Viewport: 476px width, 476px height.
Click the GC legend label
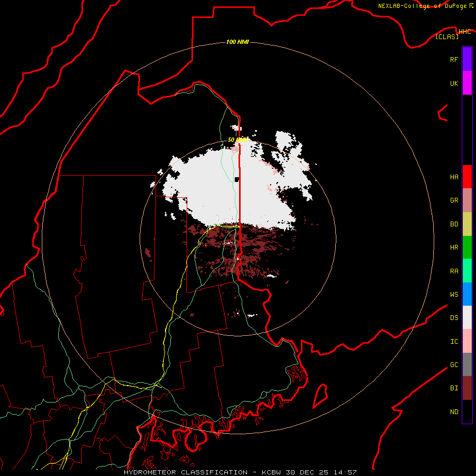454,365
